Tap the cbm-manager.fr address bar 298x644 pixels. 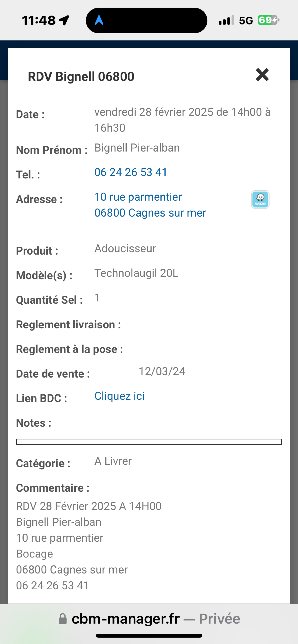(149, 619)
